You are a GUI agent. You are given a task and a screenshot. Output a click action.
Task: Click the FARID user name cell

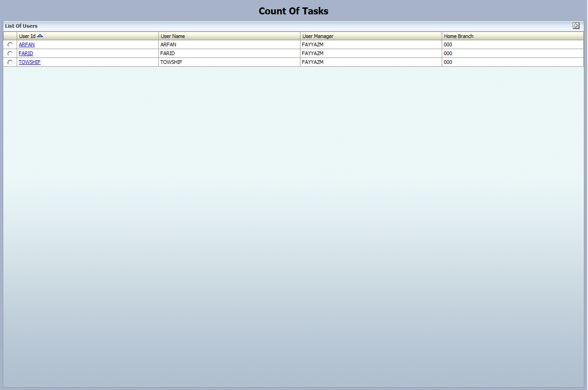click(229, 54)
